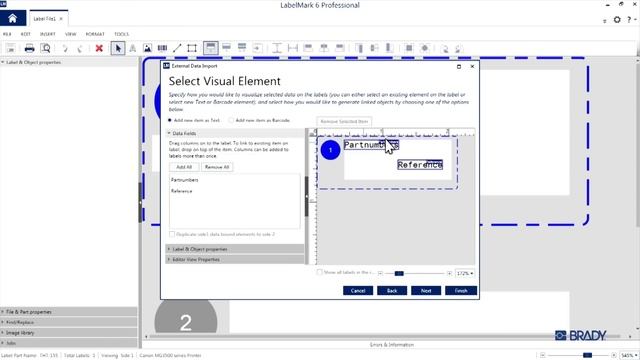The width and height of the screenshot is (640, 360).
Task: Click the Remove All button
Action: 217,167
